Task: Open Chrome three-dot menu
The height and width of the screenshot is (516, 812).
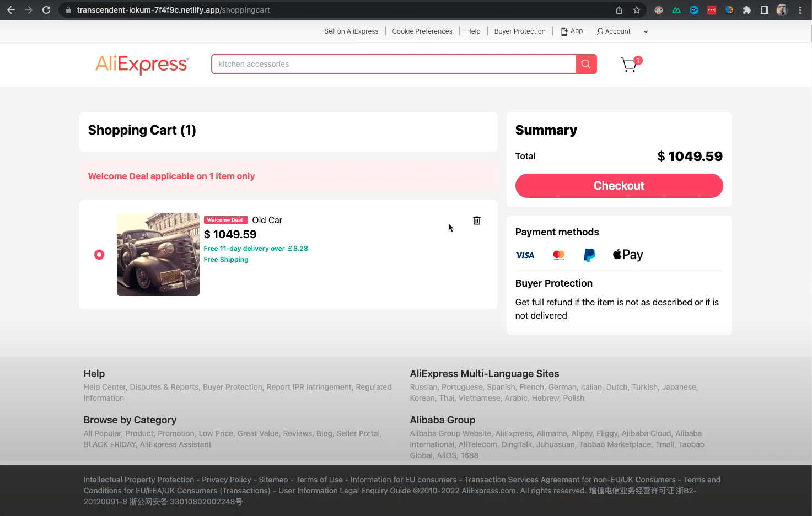Action: 800,10
